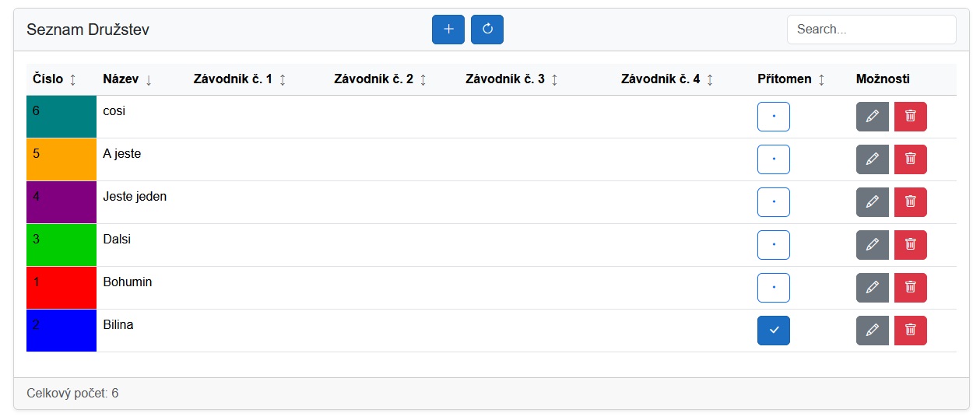
Task: Select the orange color cell of team 5
Action: coord(61,159)
